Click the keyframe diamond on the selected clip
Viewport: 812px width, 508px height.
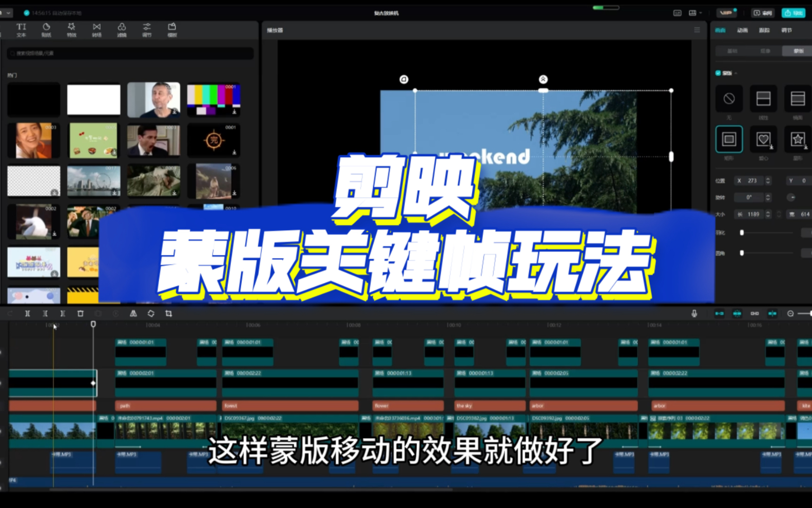(93, 383)
